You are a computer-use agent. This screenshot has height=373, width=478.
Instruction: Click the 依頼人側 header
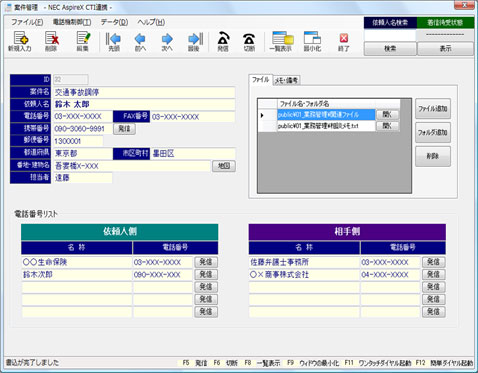(120, 232)
